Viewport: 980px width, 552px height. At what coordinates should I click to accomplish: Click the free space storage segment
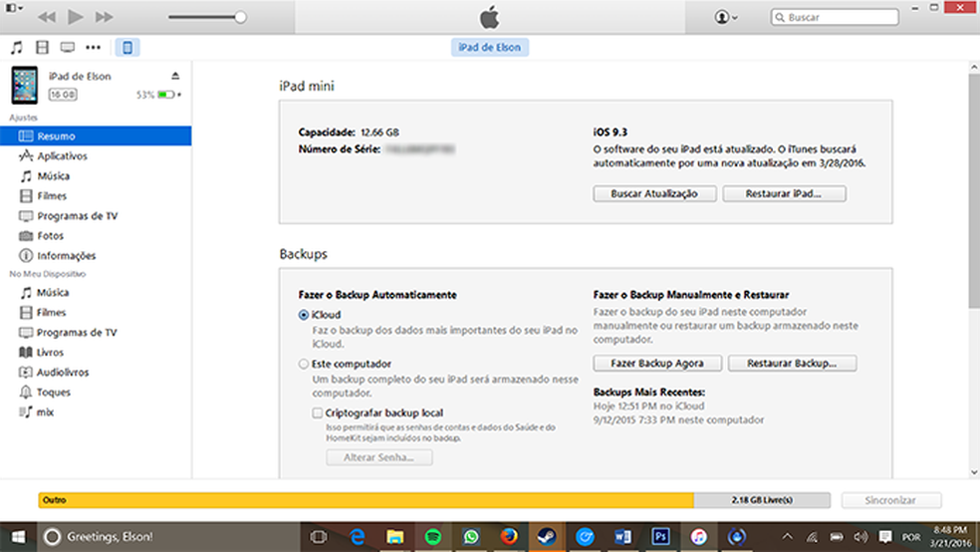click(x=762, y=500)
